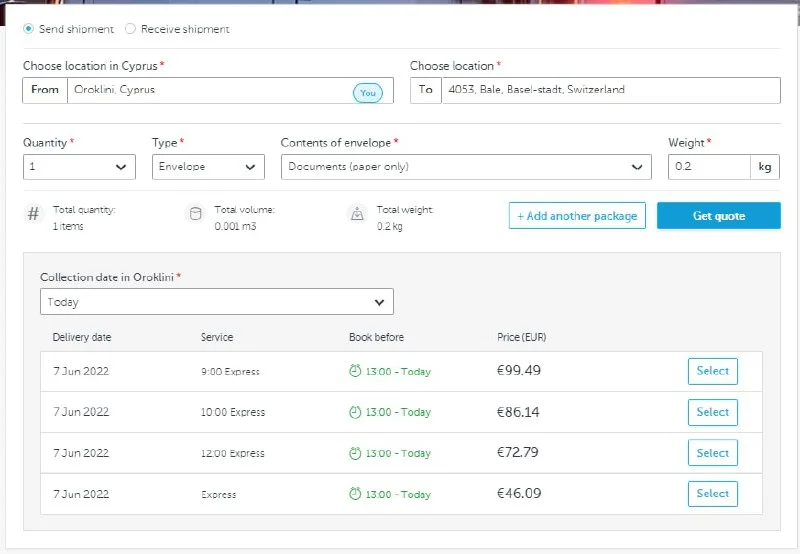The height and width of the screenshot is (554, 800).
Task: Click the total volume cylinder icon
Action: (x=195, y=214)
